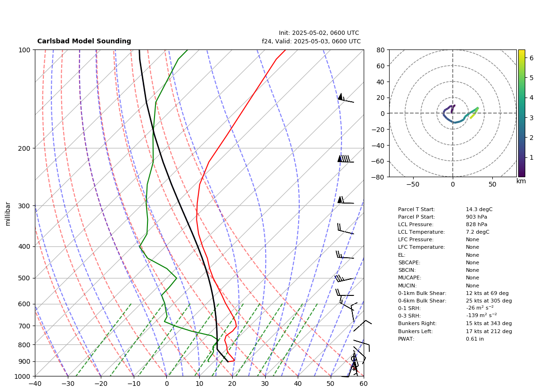
Task: Click the "Parcel T Start:" label
Action: (416, 209)
